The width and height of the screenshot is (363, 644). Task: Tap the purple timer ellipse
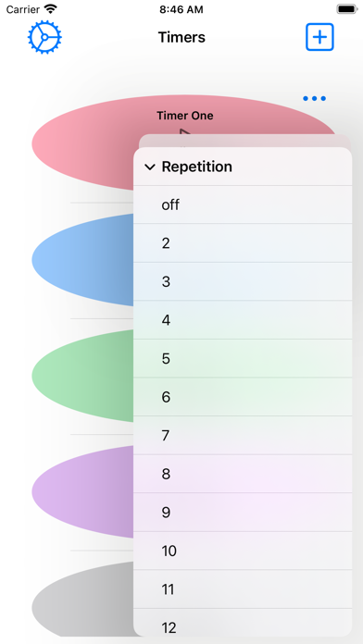coord(82,491)
